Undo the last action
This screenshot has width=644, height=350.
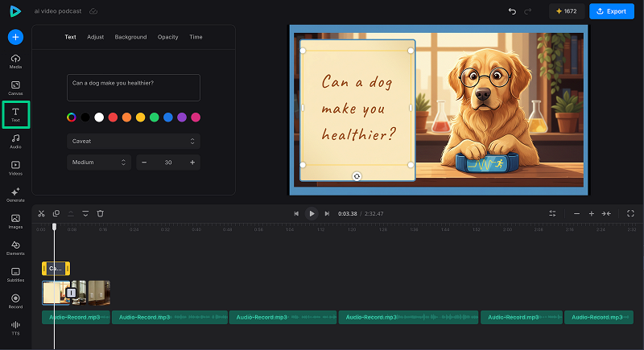click(x=512, y=11)
